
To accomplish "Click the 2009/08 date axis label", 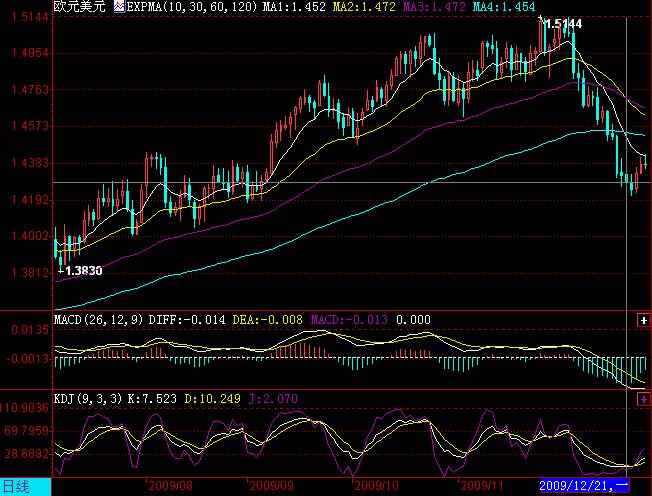I will [x=170, y=485].
